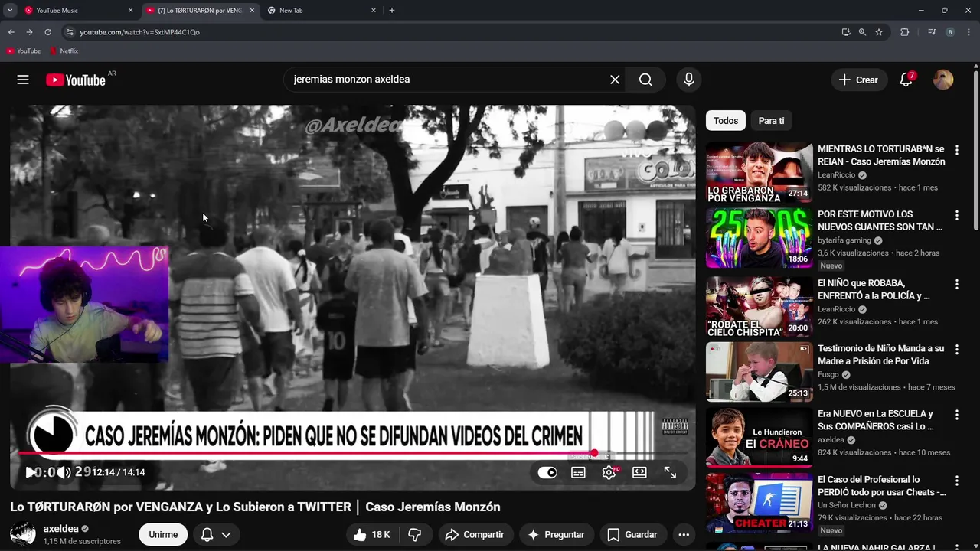Open the axeldea channel avatar

pos(23,534)
